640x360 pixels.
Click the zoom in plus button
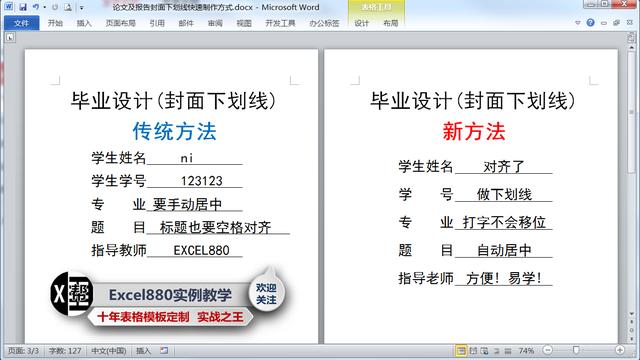620,350
